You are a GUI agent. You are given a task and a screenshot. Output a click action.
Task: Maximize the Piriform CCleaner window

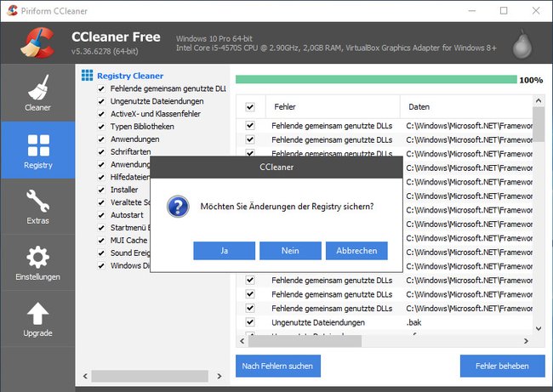pyautogui.click(x=504, y=11)
